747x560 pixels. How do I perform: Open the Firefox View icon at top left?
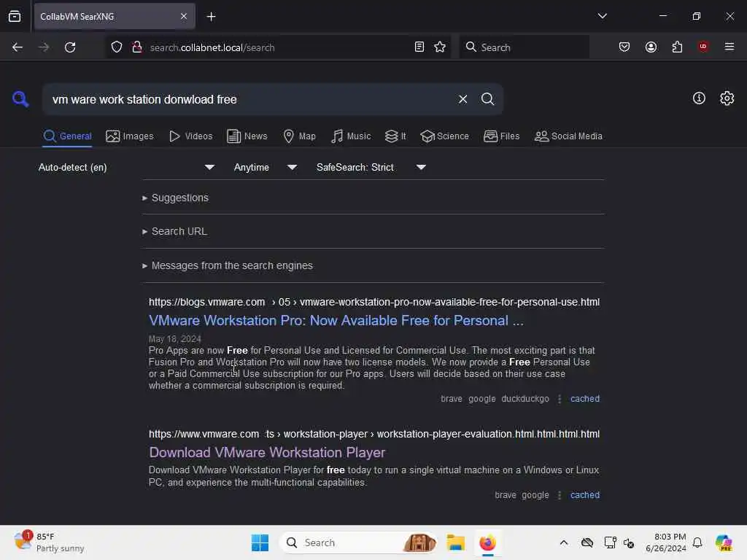[15, 17]
